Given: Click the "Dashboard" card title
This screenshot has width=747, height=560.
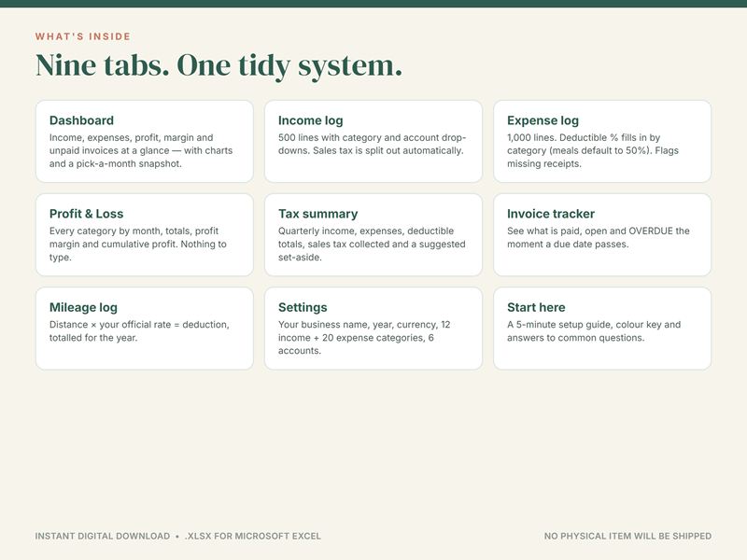Looking at the screenshot, I should tap(81, 120).
